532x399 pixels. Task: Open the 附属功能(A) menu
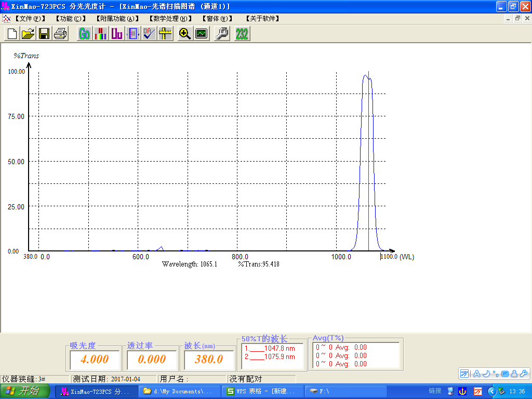coord(117,18)
